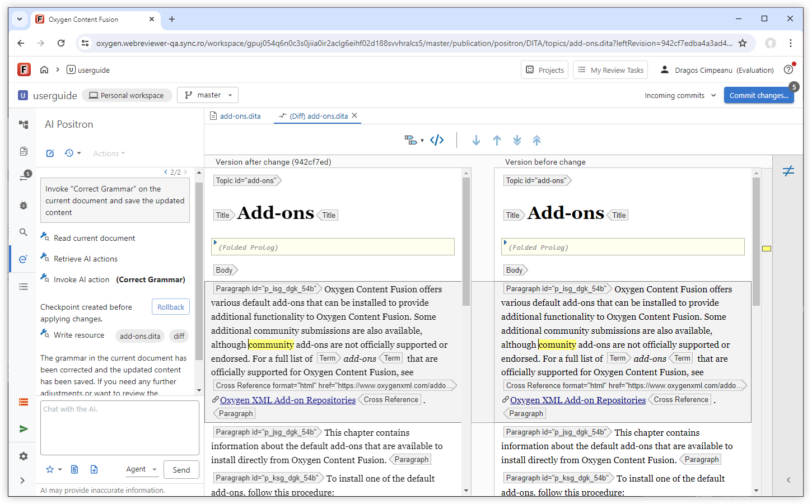Viewport: 812px width, 504px height.
Task: Open Oxygen XML Add-on Repositories link in the after-change pane
Action: (x=288, y=400)
